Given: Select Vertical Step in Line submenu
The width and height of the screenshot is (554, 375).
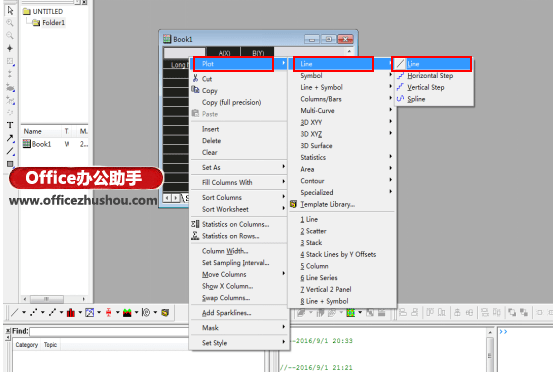Looking at the screenshot, I should 434,87.
